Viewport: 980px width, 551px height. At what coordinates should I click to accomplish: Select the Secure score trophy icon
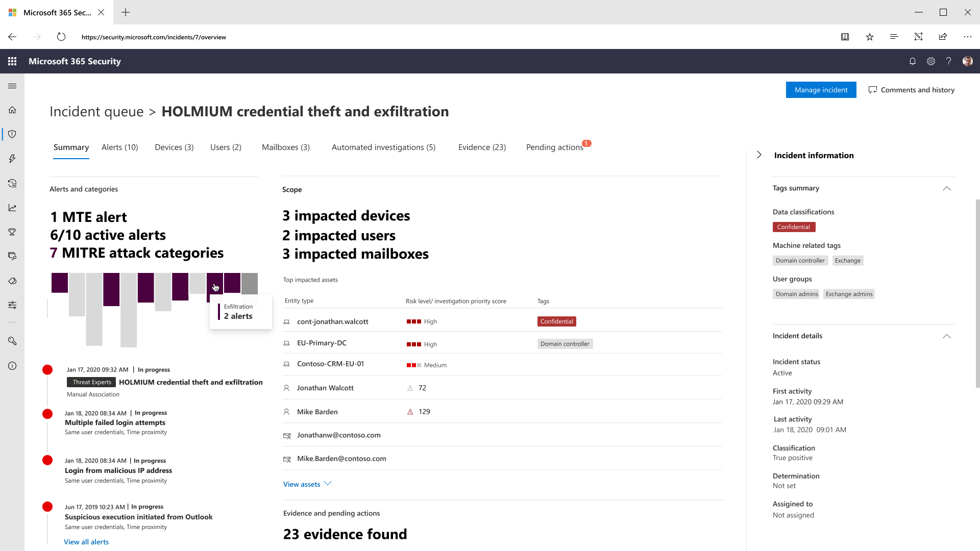(x=12, y=232)
